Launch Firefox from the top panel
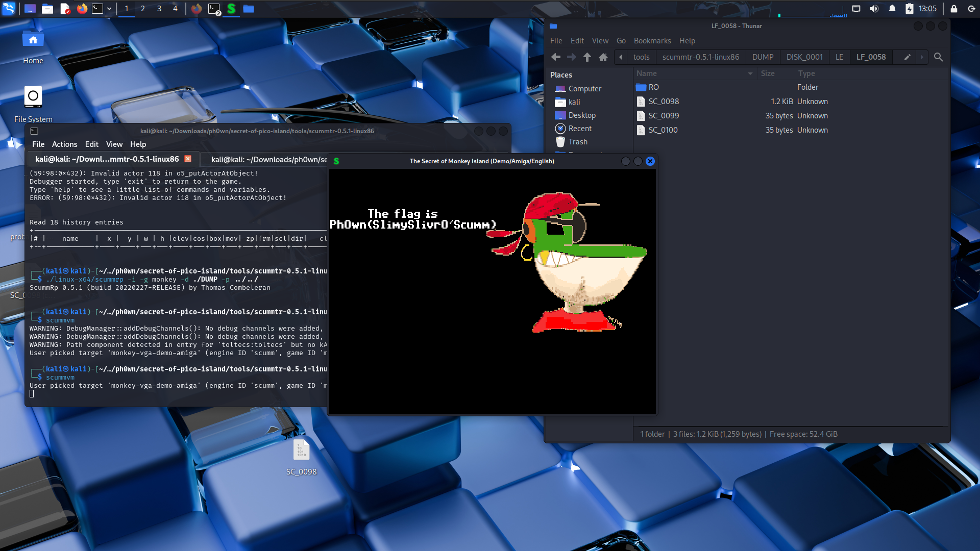The image size is (980, 551). click(82, 9)
